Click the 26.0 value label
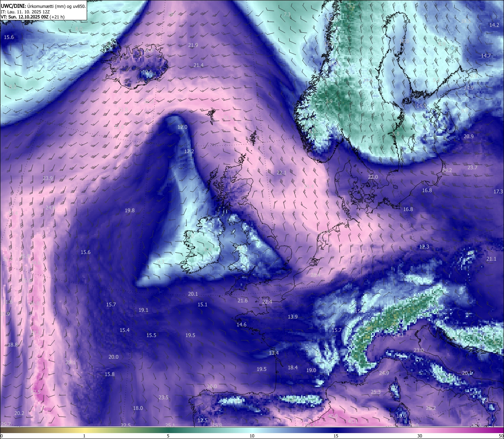The width and height of the screenshot is (504, 439). tap(212, 387)
